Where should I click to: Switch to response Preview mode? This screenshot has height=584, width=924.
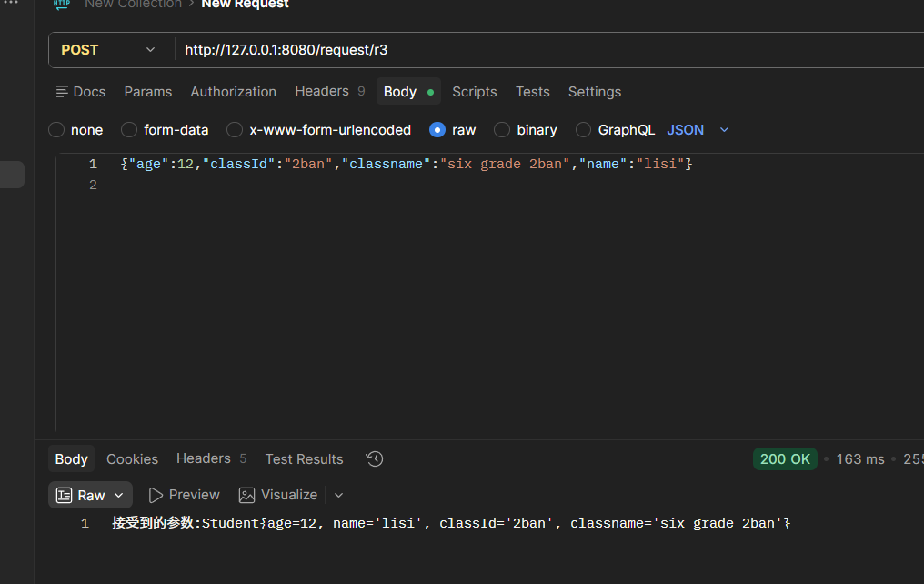tap(184, 495)
